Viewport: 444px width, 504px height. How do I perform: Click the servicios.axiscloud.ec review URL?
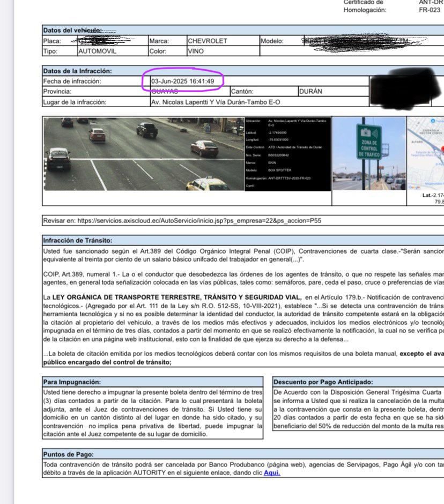coord(199,221)
